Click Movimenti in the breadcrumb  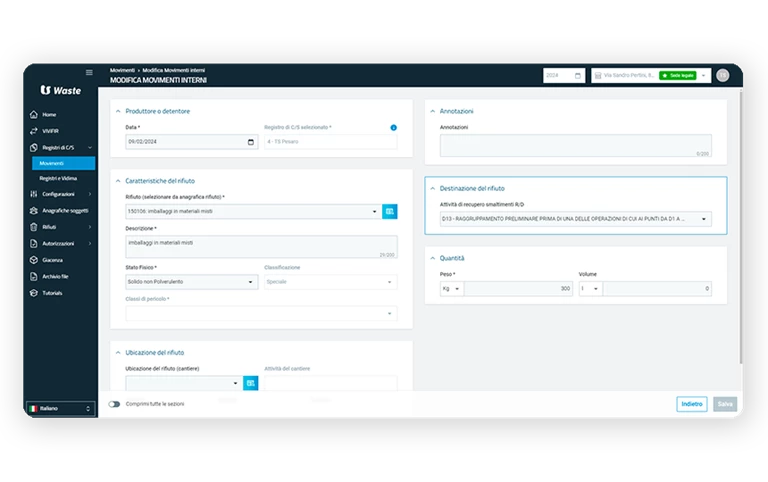coord(122,70)
